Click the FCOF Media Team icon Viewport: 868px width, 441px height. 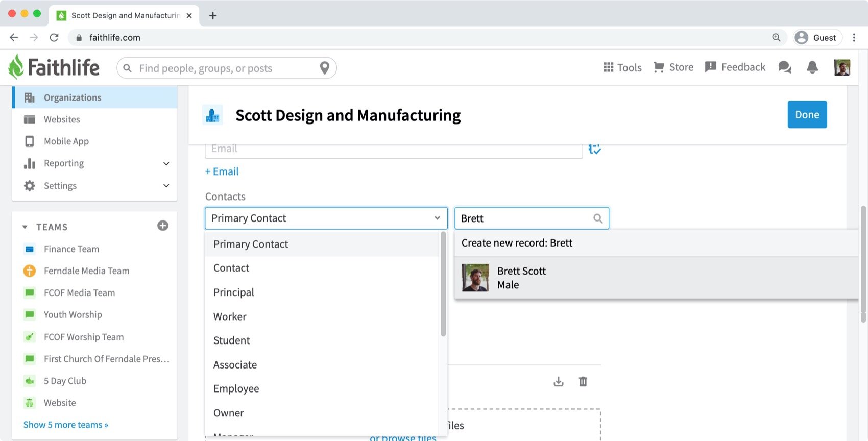click(x=30, y=293)
